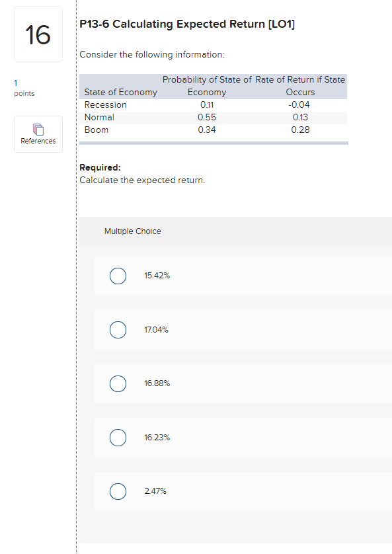Choose the 2.47% option
Screen dimensions: 392x554
click(x=118, y=491)
